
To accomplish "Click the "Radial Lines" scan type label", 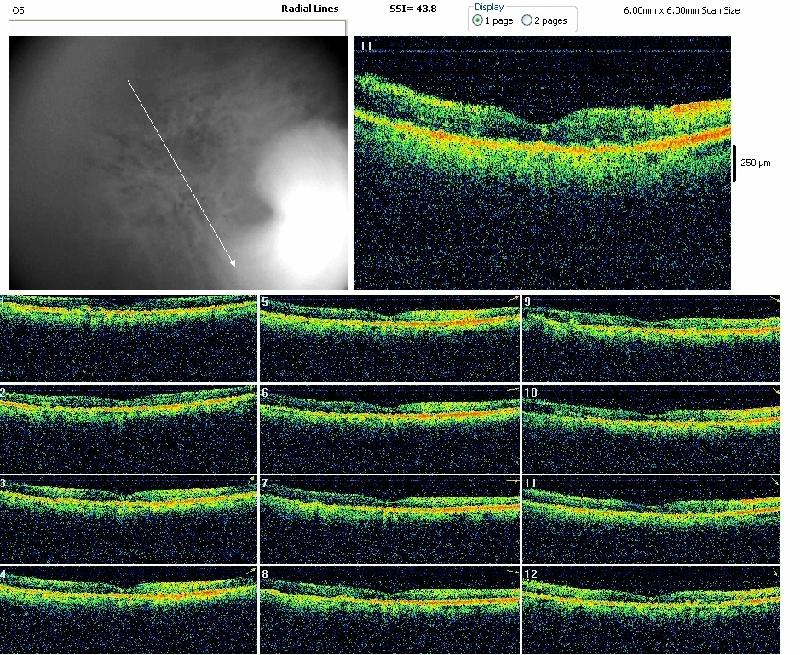I will point(310,8).
